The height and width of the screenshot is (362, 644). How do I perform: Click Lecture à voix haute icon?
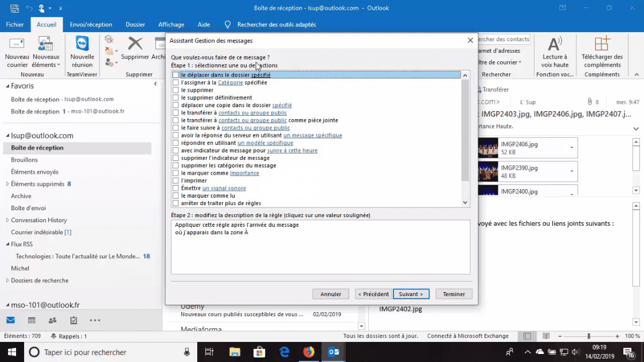pyautogui.click(x=555, y=44)
